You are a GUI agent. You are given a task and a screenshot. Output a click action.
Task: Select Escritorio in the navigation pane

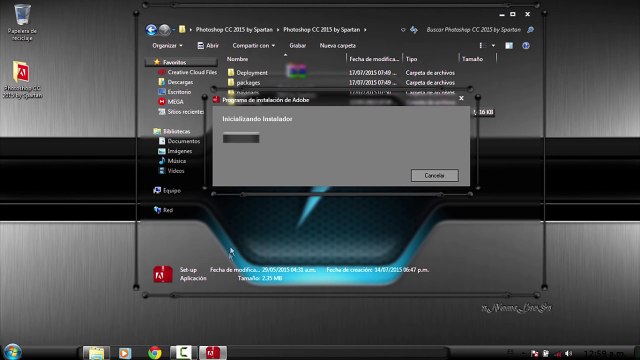click(175, 92)
